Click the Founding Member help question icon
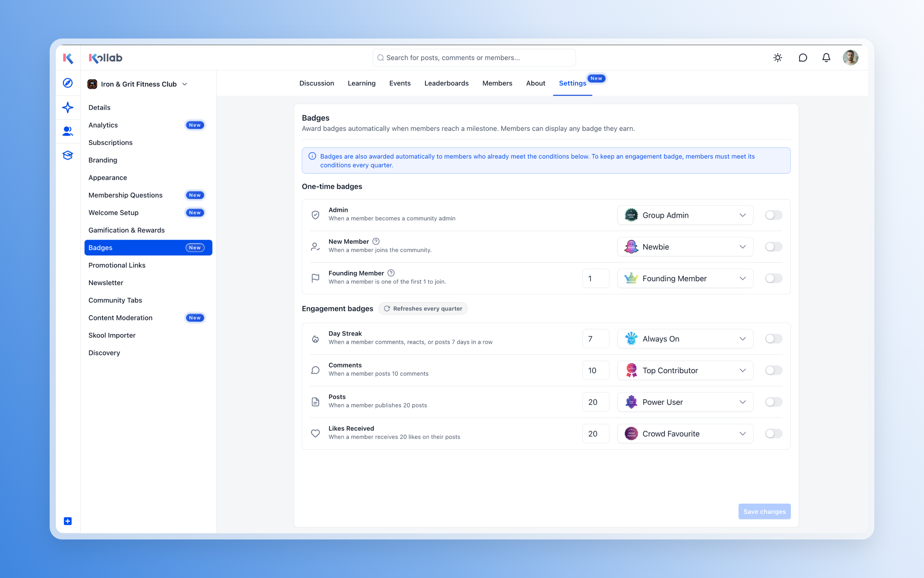This screenshot has height=578, width=924. click(x=391, y=273)
